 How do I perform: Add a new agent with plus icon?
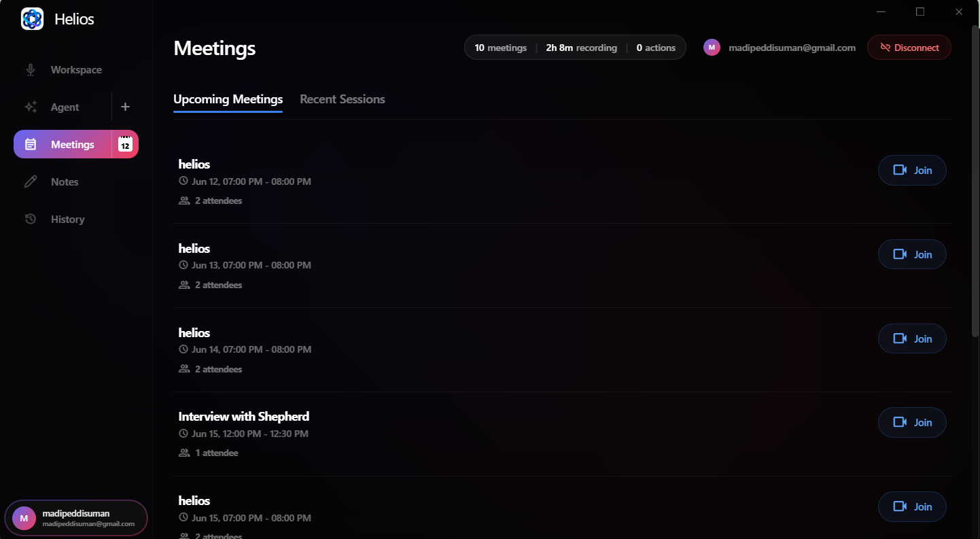click(x=125, y=107)
